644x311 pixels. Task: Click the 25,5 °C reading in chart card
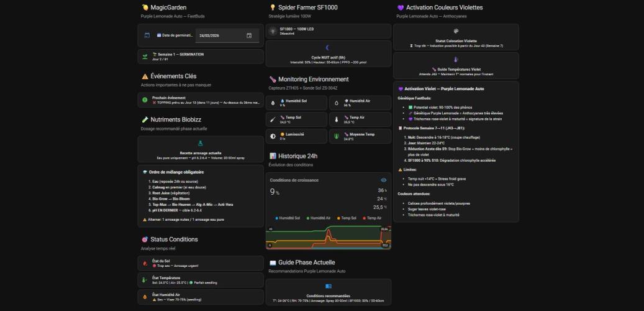click(x=380, y=207)
